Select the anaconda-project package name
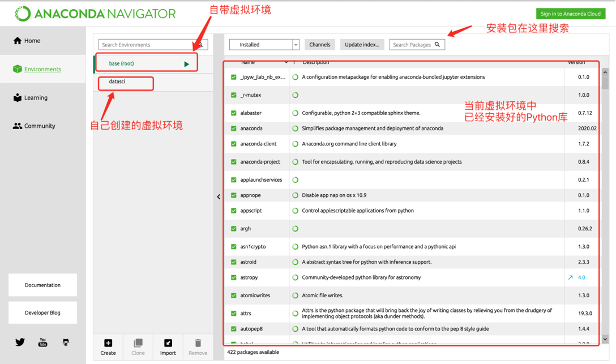The image size is (616, 364). pyautogui.click(x=260, y=162)
